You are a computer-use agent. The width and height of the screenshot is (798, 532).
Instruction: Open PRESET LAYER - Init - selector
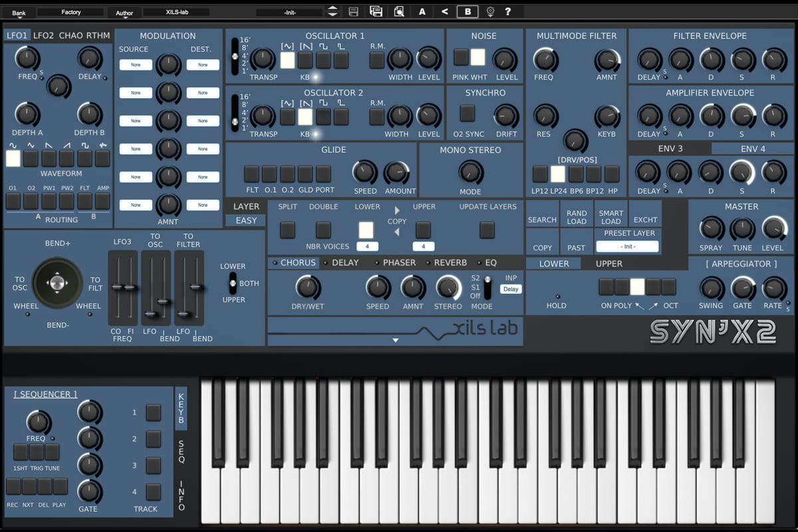coord(628,247)
